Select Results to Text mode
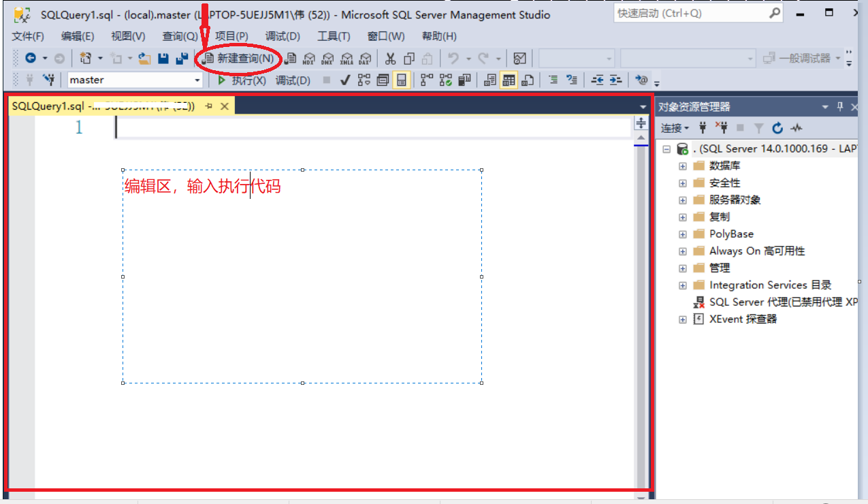 coord(489,80)
